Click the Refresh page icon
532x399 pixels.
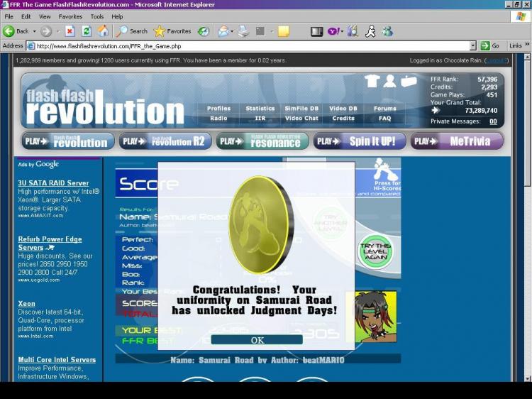coord(87,31)
